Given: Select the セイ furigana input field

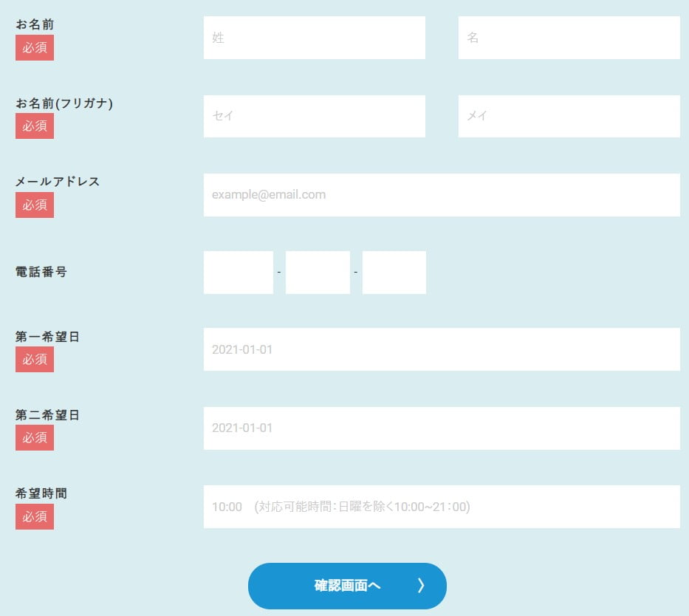Looking at the screenshot, I should 314,116.
